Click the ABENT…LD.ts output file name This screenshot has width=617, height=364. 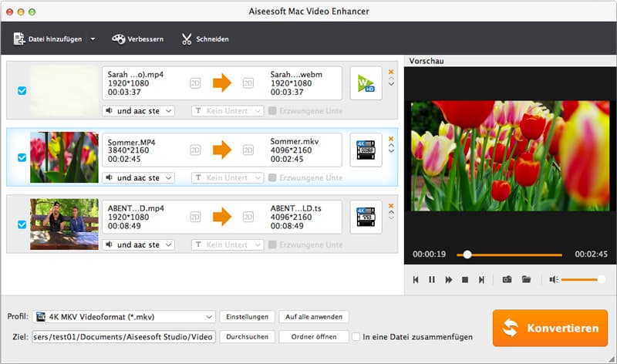pyautogui.click(x=295, y=208)
